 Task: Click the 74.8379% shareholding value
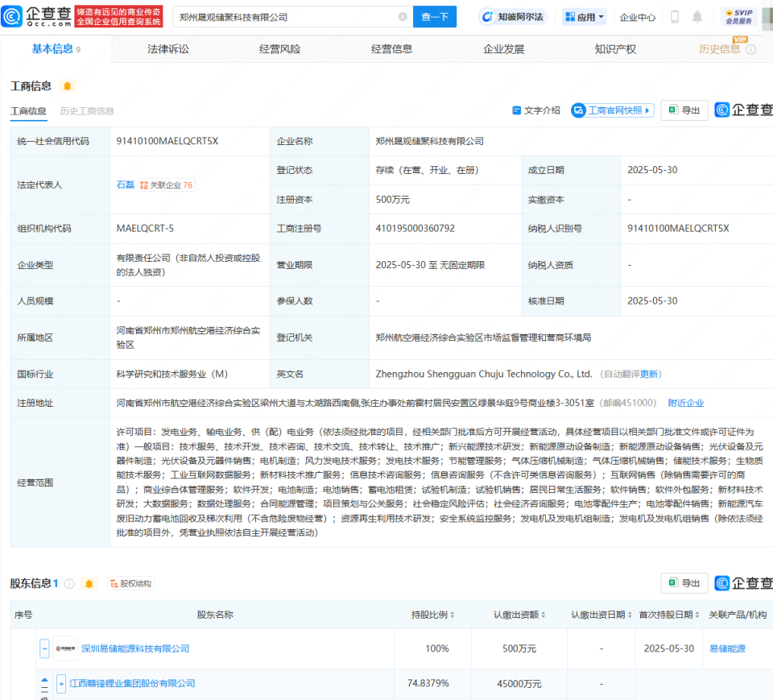[x=428, y=684]
